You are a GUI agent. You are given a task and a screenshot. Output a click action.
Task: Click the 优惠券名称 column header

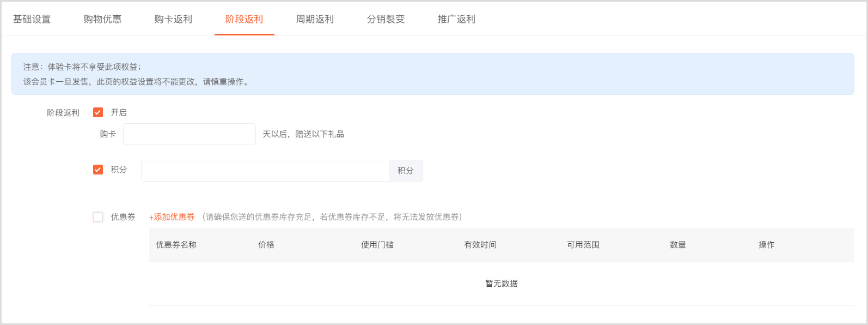pyautogui.click(x=176, y=245)
